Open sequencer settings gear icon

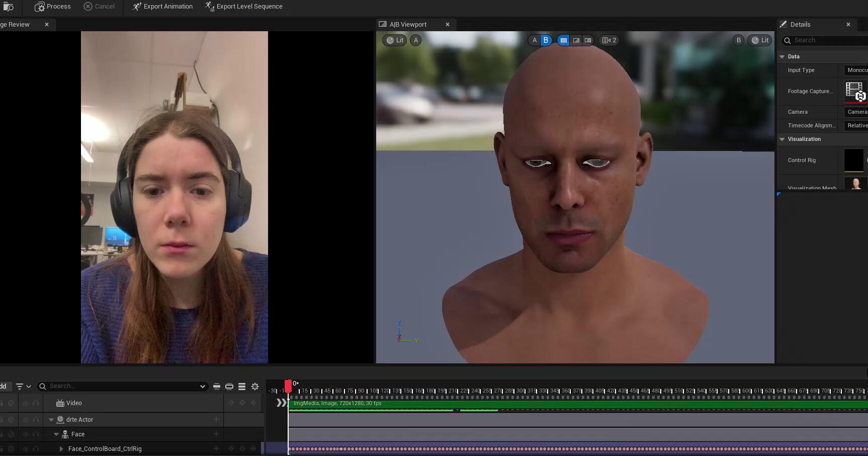point(255,387)
